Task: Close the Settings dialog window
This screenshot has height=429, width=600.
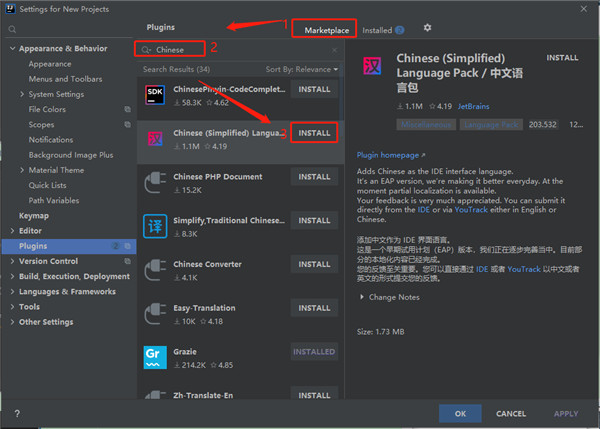Action: [x=584, y=9]
